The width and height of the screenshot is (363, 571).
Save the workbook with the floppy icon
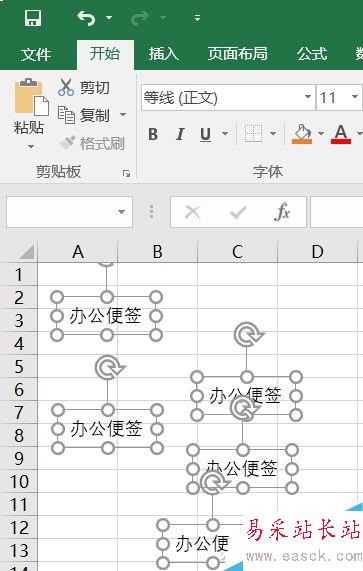point(33,18)
